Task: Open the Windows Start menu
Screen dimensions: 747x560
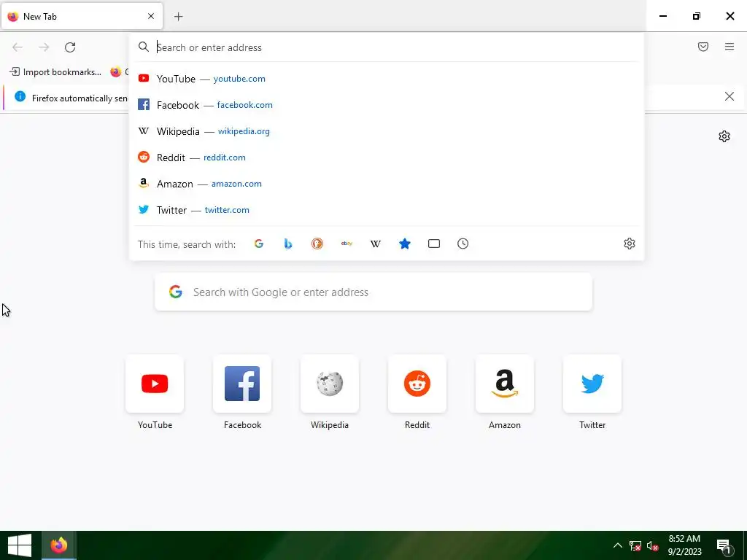Action: (20, 545)
